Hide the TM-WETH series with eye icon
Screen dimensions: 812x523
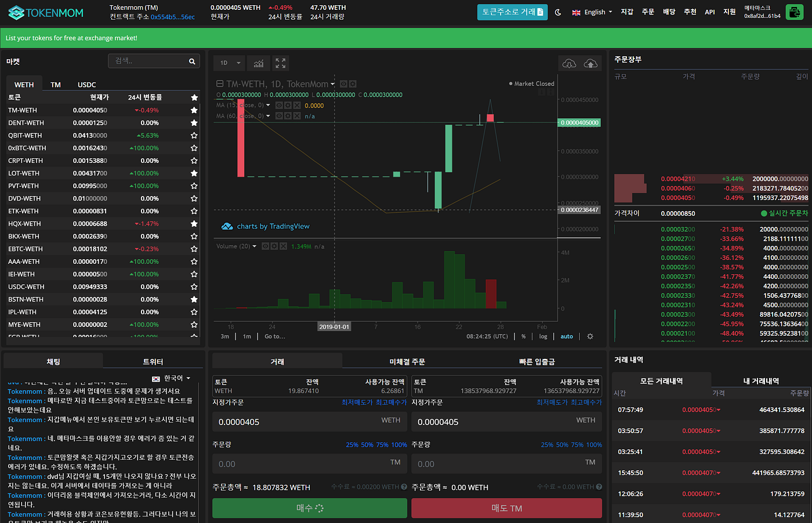click(x=343, y=84)
